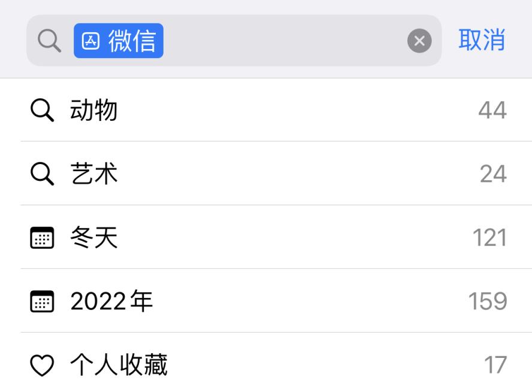This screenshot has height=392, width=532.
Task: Tap the heart icon next to 个人收藏
Action: click(41, 363)
